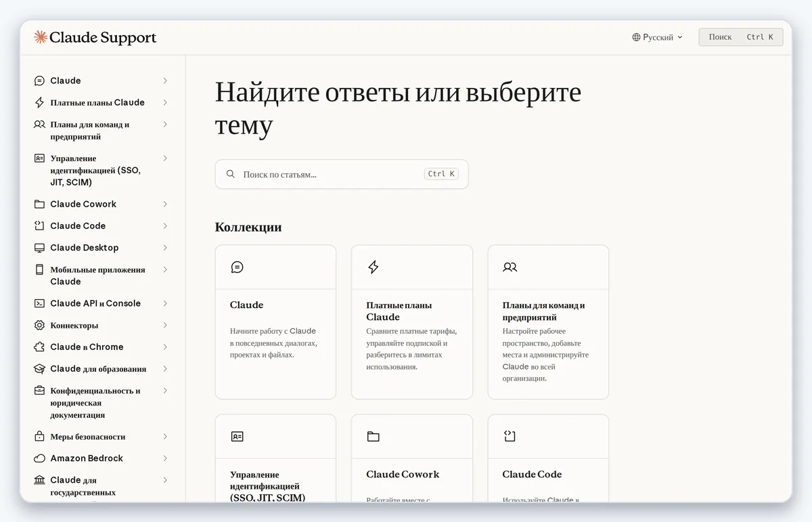Image resolution: width=812 pixels, height=522 pixels.
Task: Focus the Поиск по статьям search field
Action: point(342,174)
